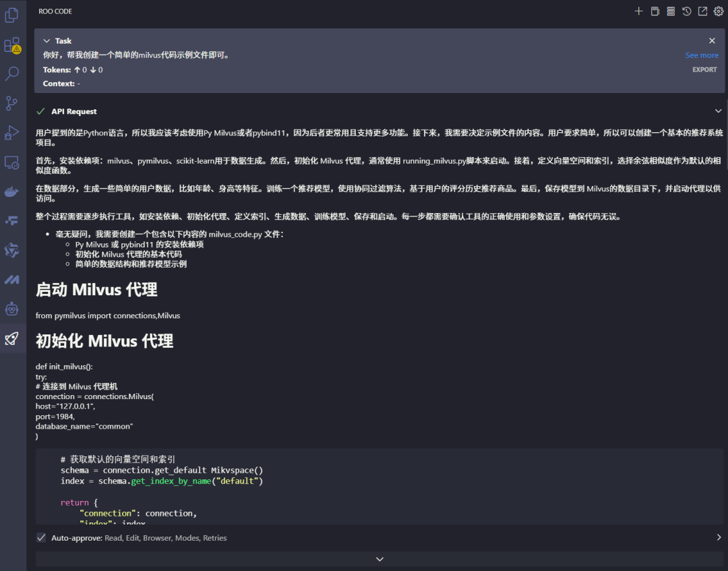Uncheck the Auto-approve checkbox

pos(41,537)
